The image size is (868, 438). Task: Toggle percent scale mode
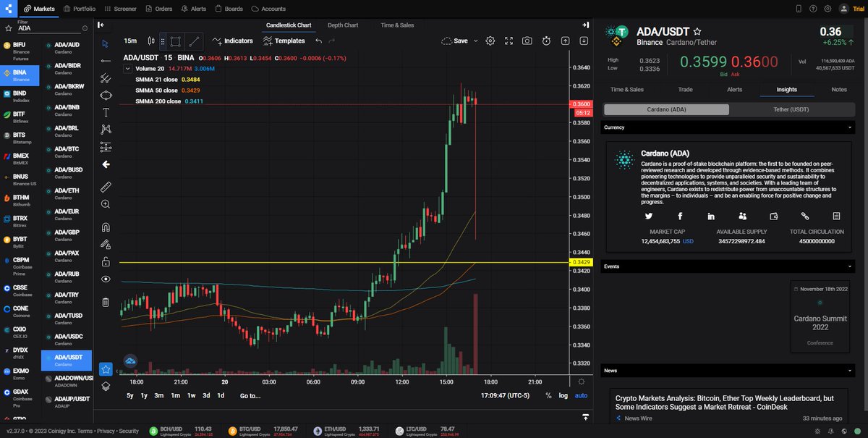[548, 395]
